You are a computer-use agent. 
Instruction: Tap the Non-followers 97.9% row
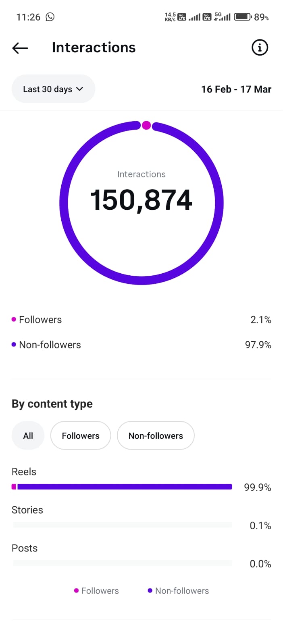click(141, 345)
